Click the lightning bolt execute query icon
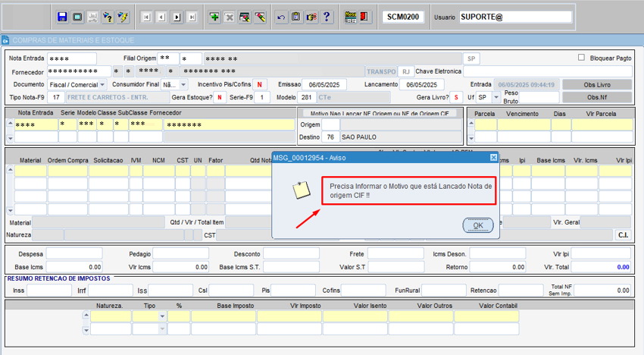Viewport: 644px width, 355px height. pyautogui.click(x=123, y=17)
